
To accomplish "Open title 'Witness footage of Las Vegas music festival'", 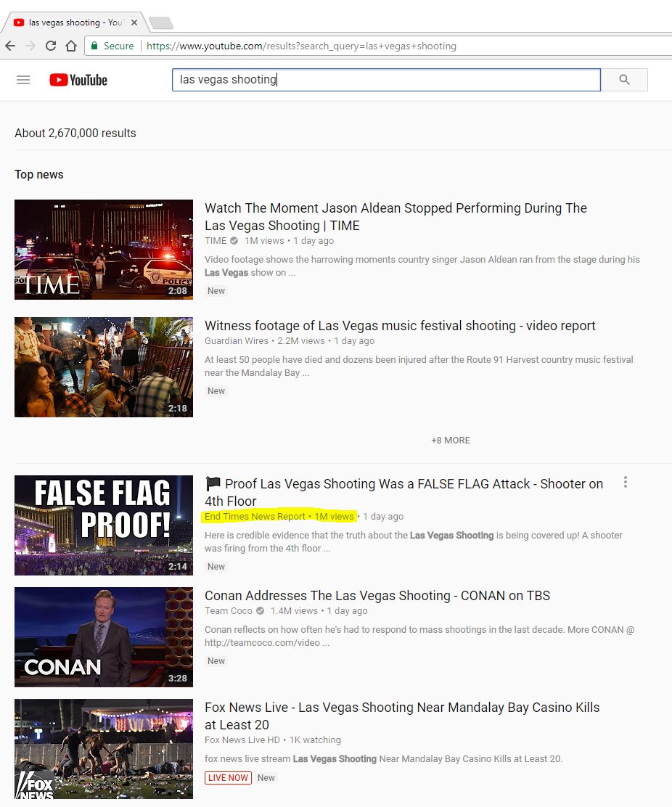I will point(400,326).
